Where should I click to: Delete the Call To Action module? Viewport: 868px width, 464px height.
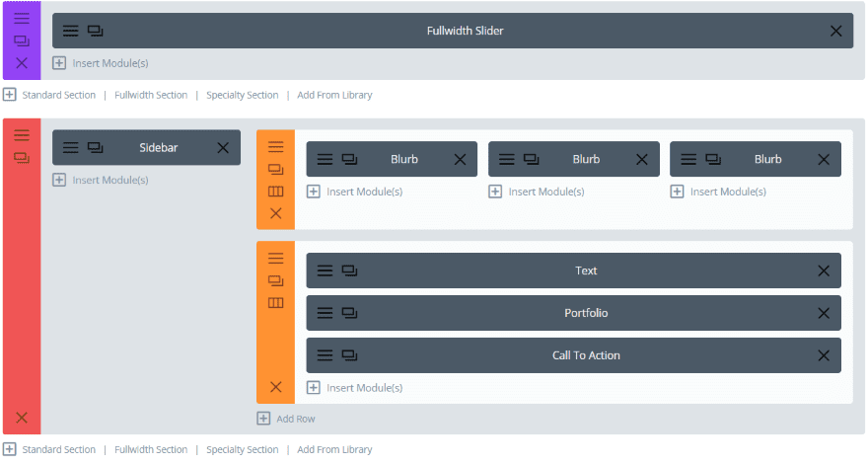(824, 355)
